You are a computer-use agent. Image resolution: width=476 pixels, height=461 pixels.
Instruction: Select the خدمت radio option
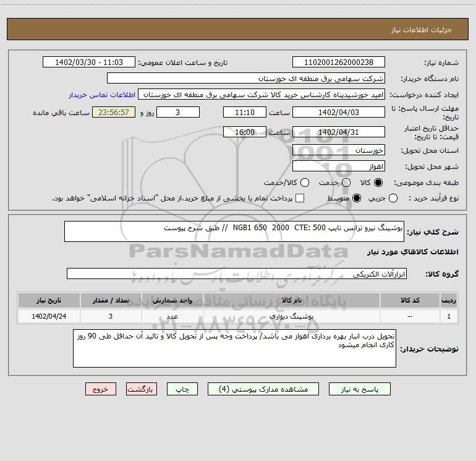click(x=346, y=183)
